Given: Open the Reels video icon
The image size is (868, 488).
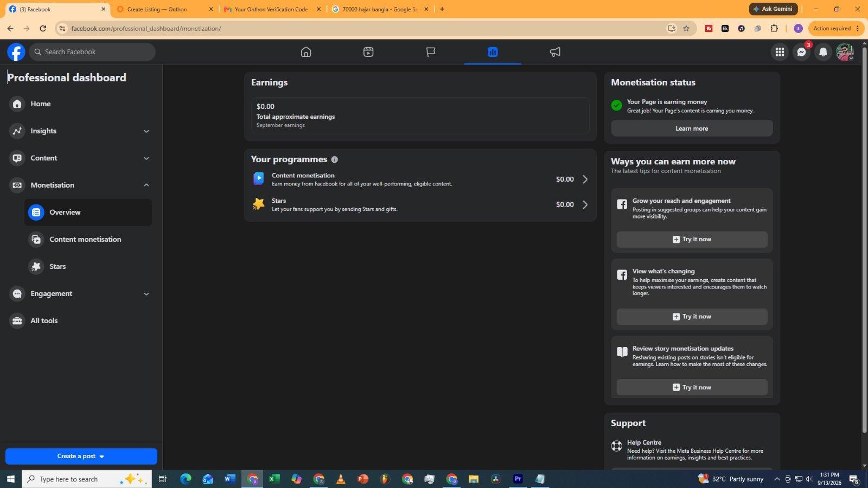Looking at the screenshot, I should (368, 52).
